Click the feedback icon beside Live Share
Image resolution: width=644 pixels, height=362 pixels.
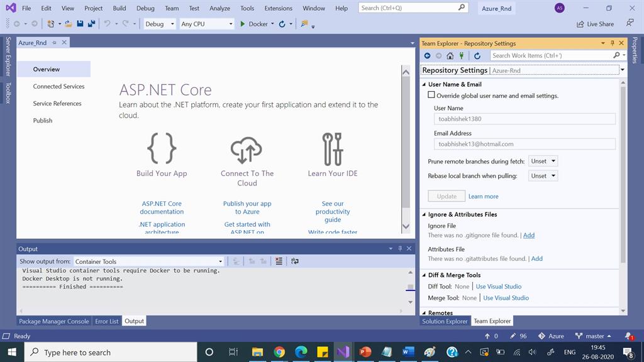click(x=630, y=23)
